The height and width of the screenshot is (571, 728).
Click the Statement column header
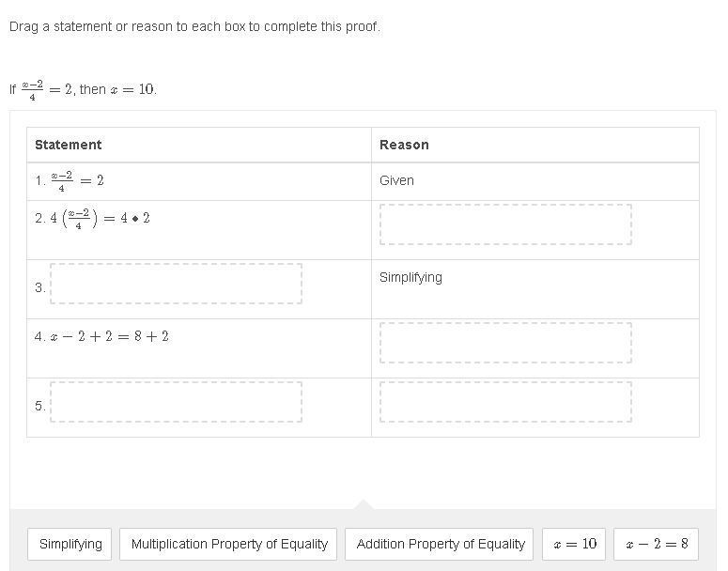(x=68, y=145)
